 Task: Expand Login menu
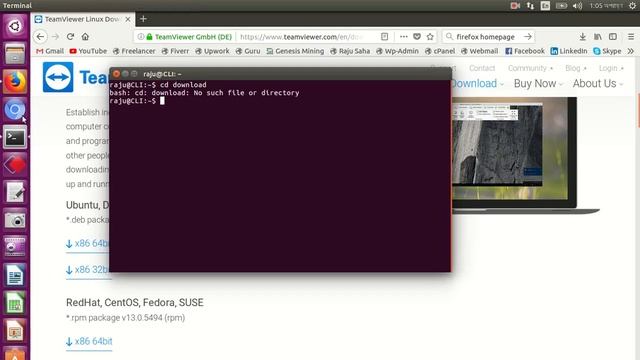click(x=611, y=68)
